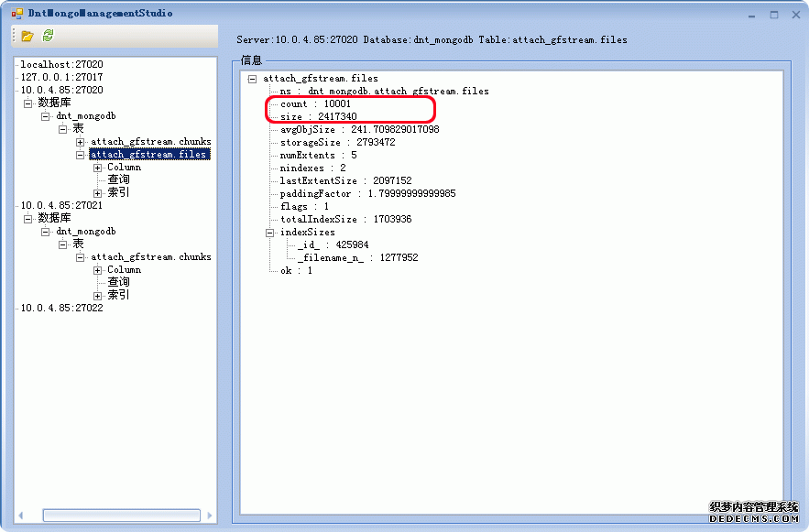Open 查询 under attach_gfstream.files

118,180
